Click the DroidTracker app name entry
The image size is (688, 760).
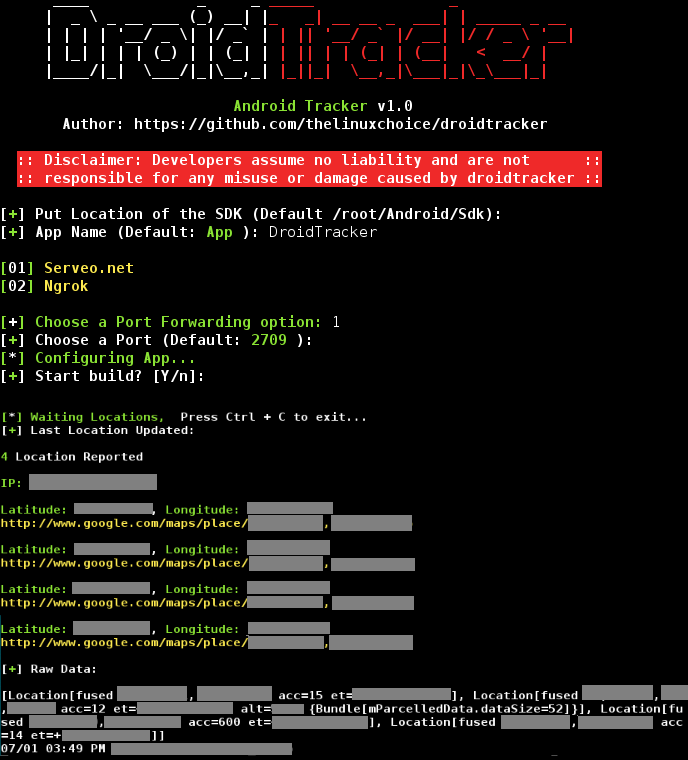point(323,232)
